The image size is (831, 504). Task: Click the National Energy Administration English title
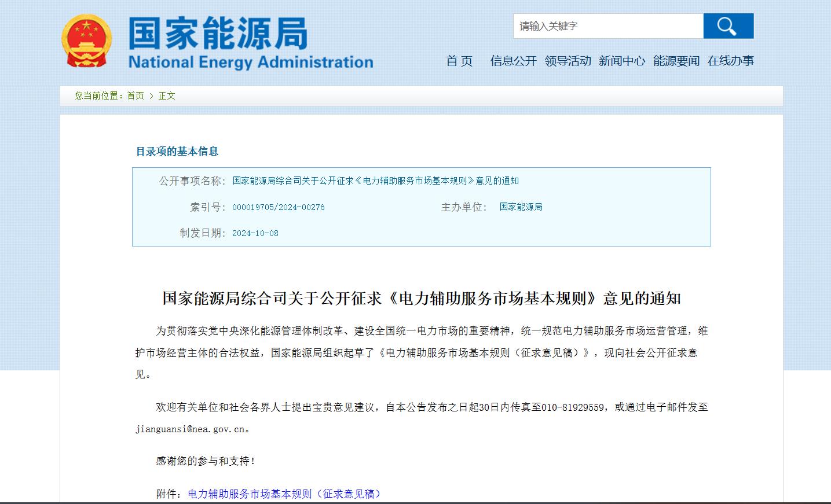(x=251, y=62)
